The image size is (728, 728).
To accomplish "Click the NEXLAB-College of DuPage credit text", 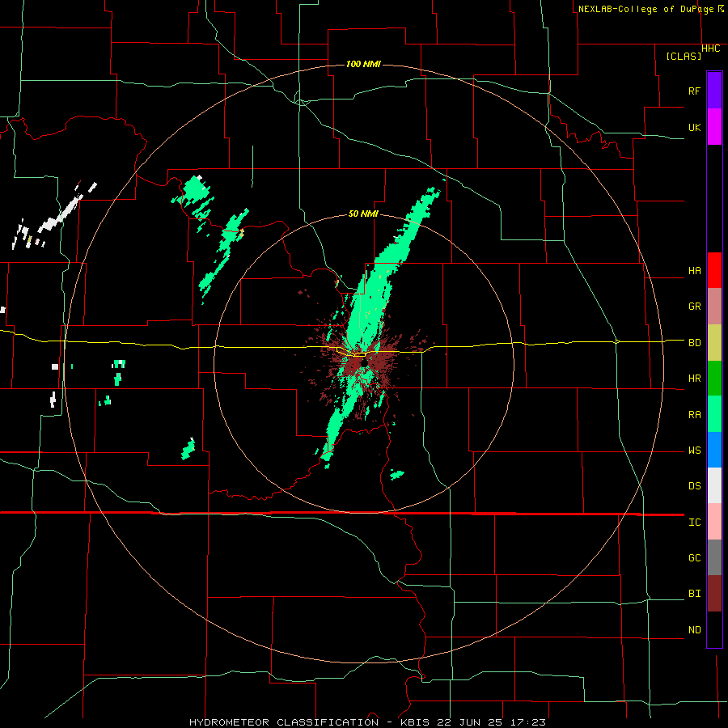I will pos(645,9).
